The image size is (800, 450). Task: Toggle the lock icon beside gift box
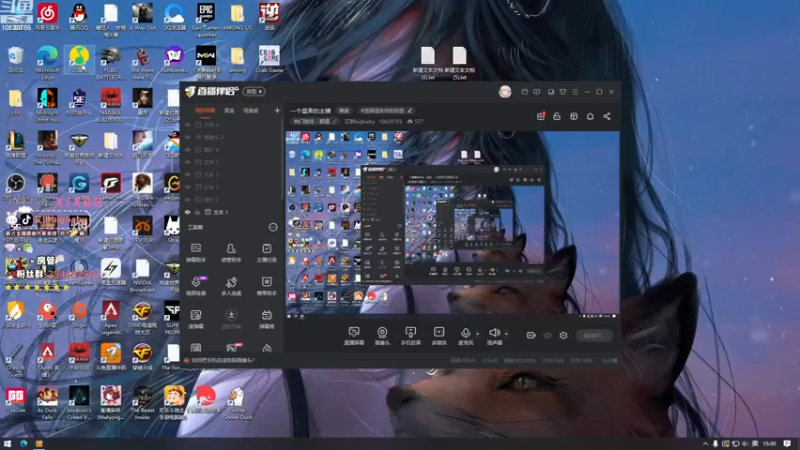tap(557, 116)
